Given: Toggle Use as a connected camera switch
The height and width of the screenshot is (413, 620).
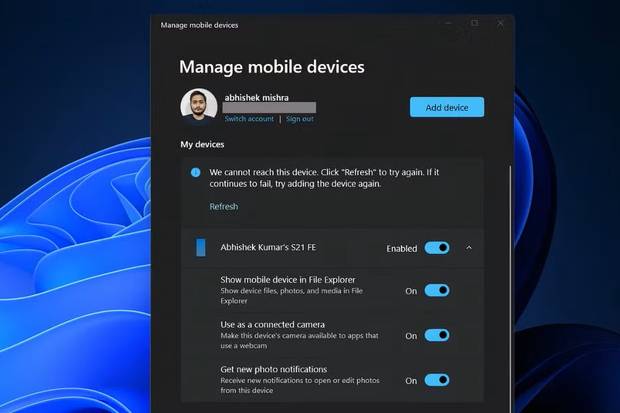Looking at the screenshot, I should [437, 335].
